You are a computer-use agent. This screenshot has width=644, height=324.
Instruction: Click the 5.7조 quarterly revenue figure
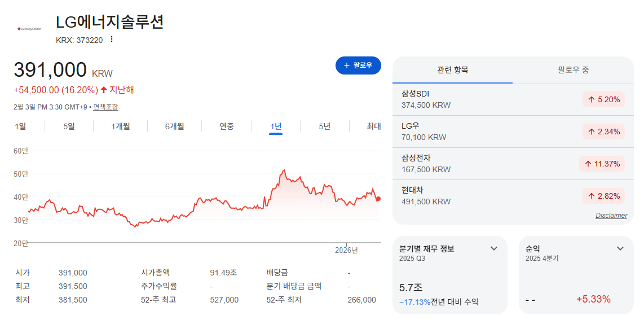(411, 287)
